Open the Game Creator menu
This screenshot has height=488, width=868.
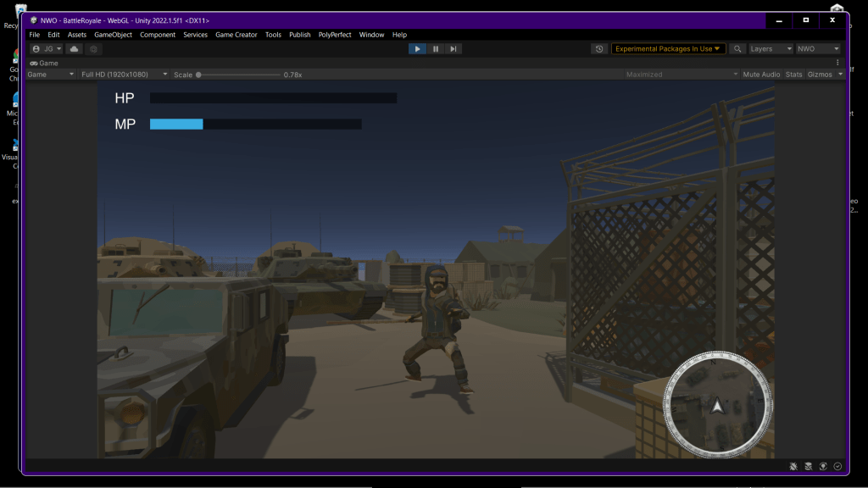click(x=236, y=35)
